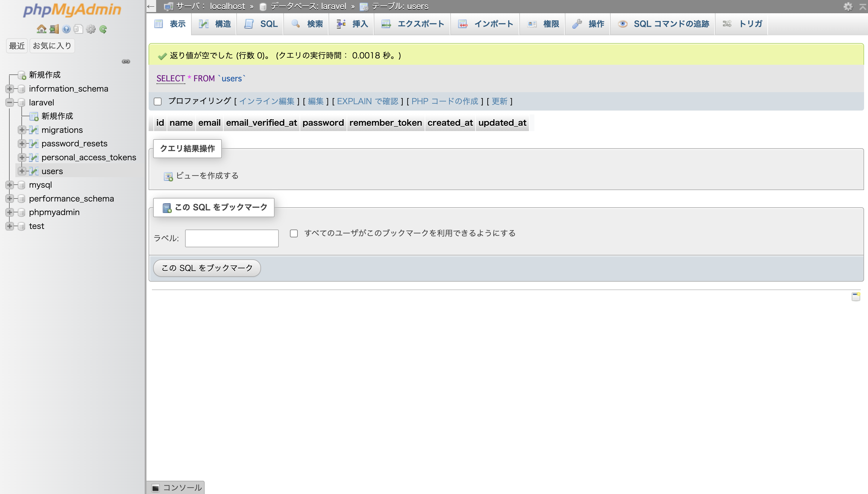Reload navigation panel green refresh icon

coord(103,29)
